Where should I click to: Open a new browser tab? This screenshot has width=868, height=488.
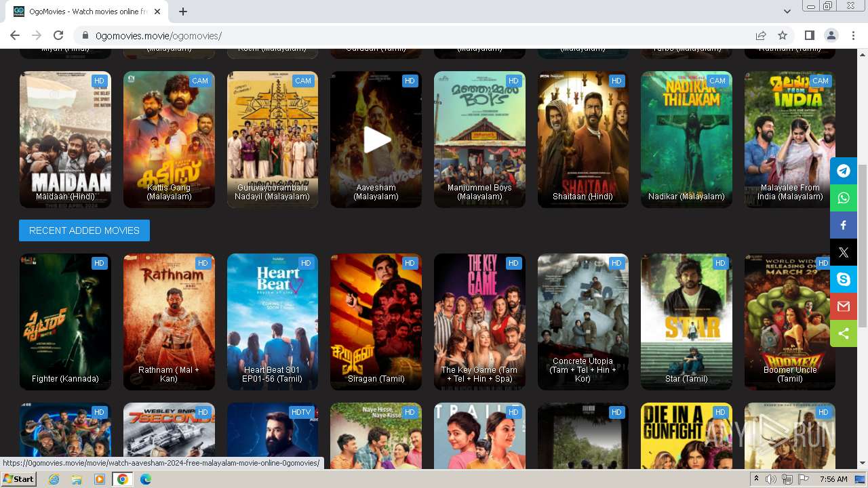(x=183, y=12)
